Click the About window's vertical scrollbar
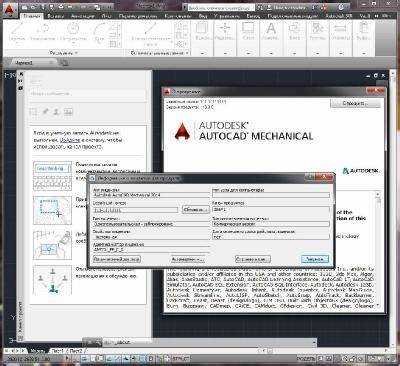Image resolution: width=400 pixels, height=366 pixels. (x=378, y=251)
